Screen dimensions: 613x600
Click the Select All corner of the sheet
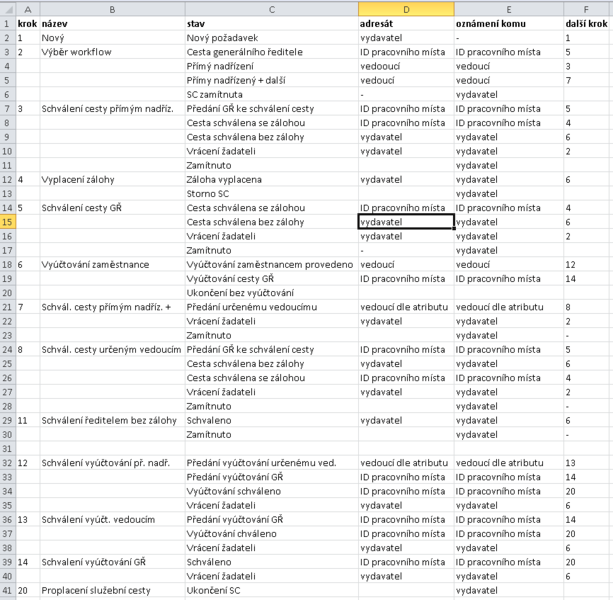(x=8, y=9)
